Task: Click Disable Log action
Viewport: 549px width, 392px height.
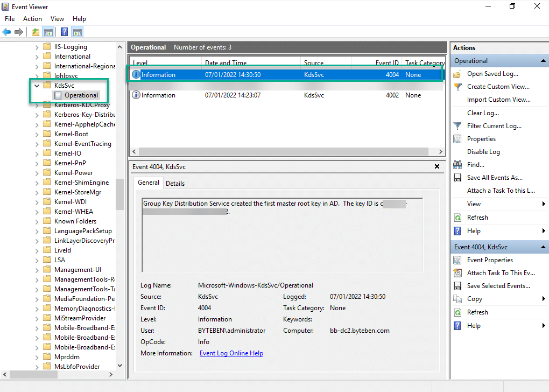Action: (483, 152)
